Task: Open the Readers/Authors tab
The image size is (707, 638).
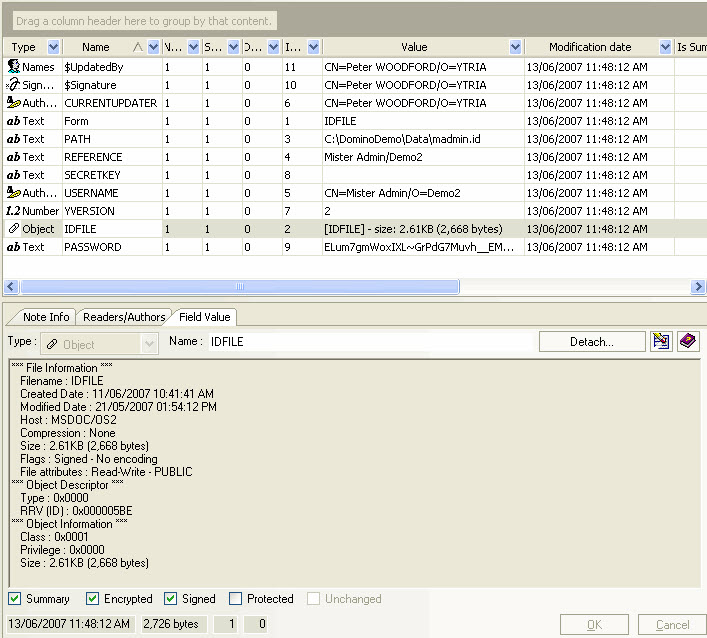Action: [x=124, y=317]
